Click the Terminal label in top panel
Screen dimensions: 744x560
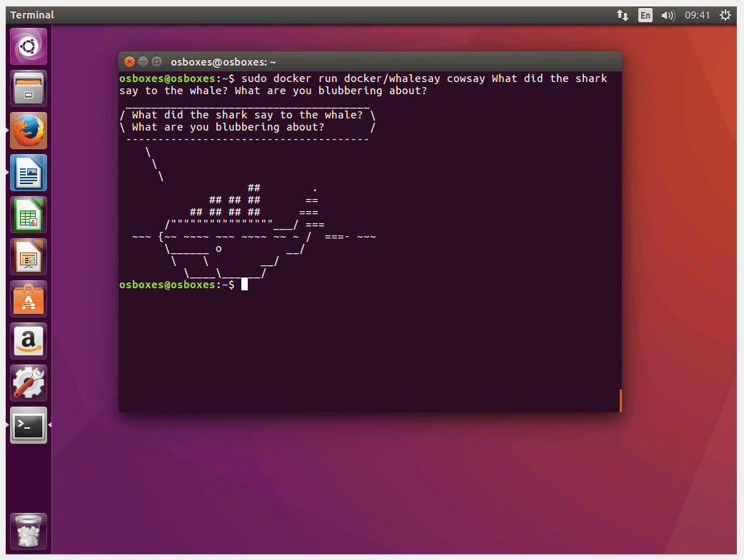point(32,15)
